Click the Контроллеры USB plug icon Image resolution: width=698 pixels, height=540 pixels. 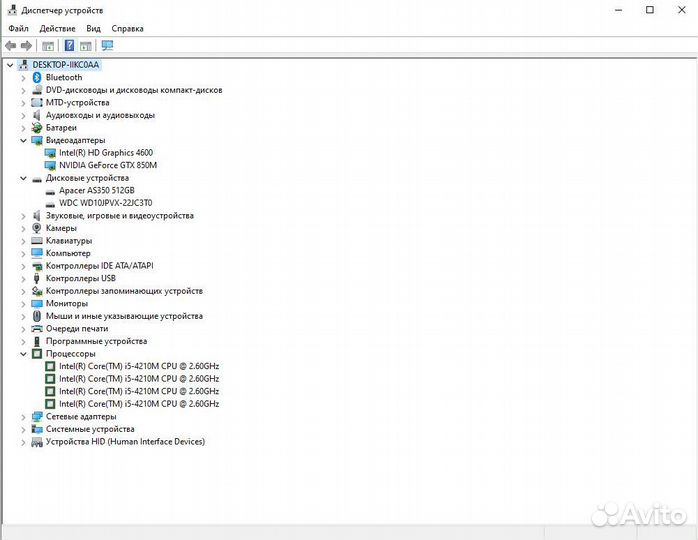[x=37, y=278]
